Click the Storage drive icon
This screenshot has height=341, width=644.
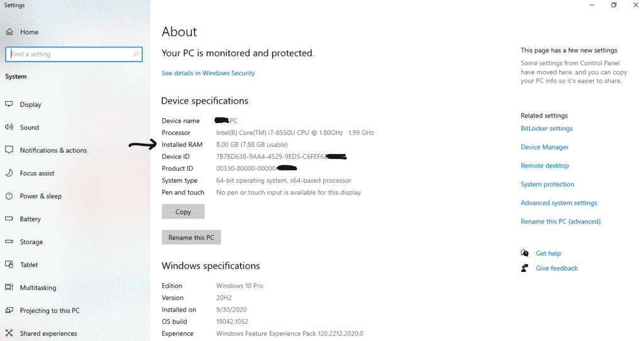click(x=9, y=242)
